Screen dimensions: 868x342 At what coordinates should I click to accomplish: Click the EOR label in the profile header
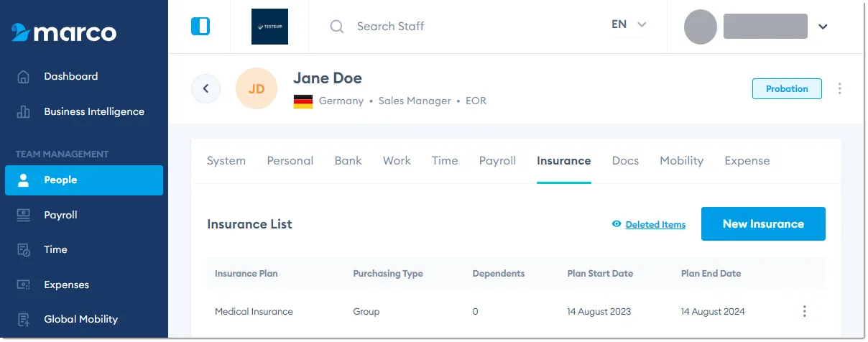(x=476, y=101)
